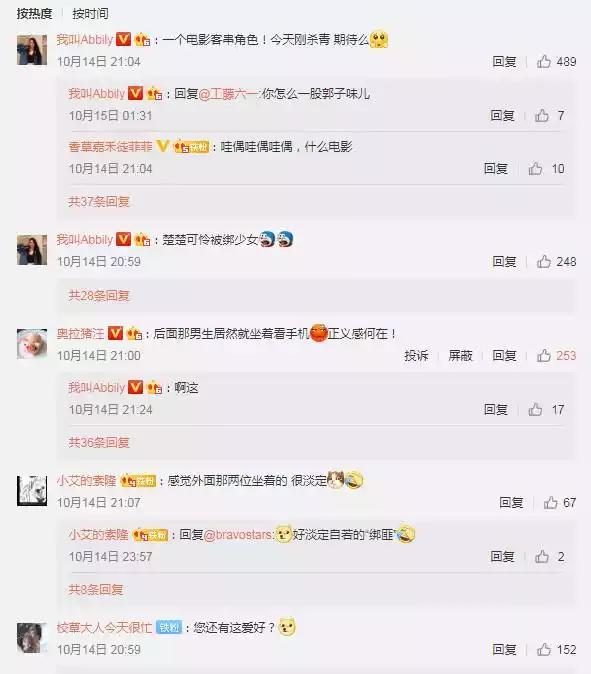Image resolution: width=591 pixels, height=674 pixels.
Task: Expand 共37条回复 replies
Action: pos(99,201)
